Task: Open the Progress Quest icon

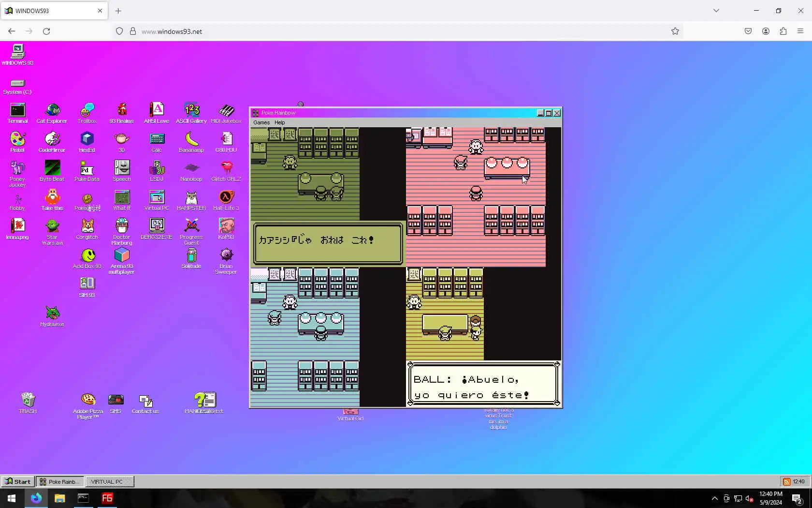Action: pos(191,232)
